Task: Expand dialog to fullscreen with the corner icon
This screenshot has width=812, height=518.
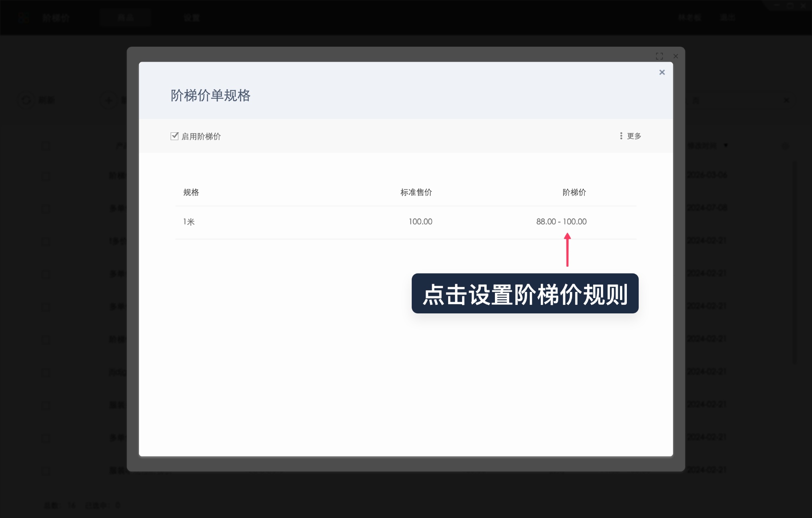Action: tap(660, 56)
